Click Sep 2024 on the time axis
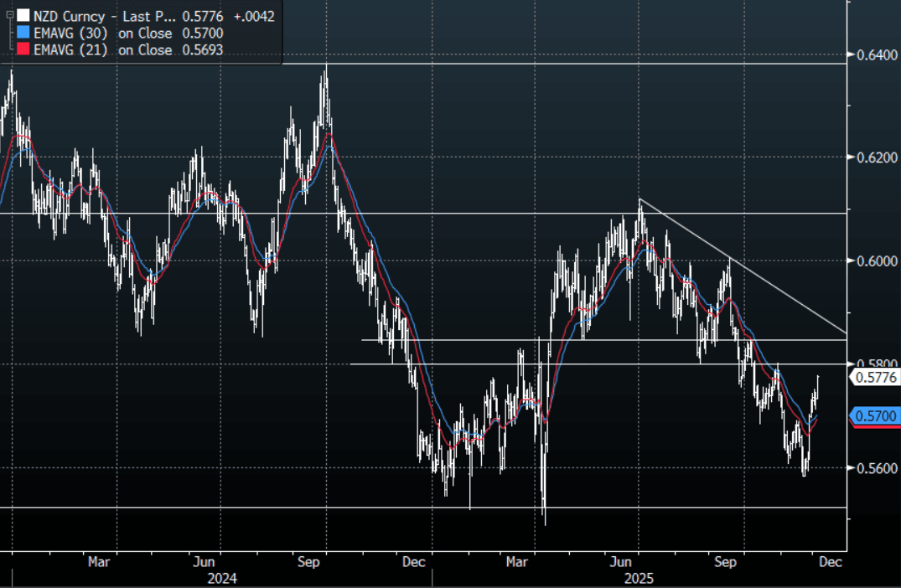The width and height of the screenshot is (901, 588). (308, 561)
